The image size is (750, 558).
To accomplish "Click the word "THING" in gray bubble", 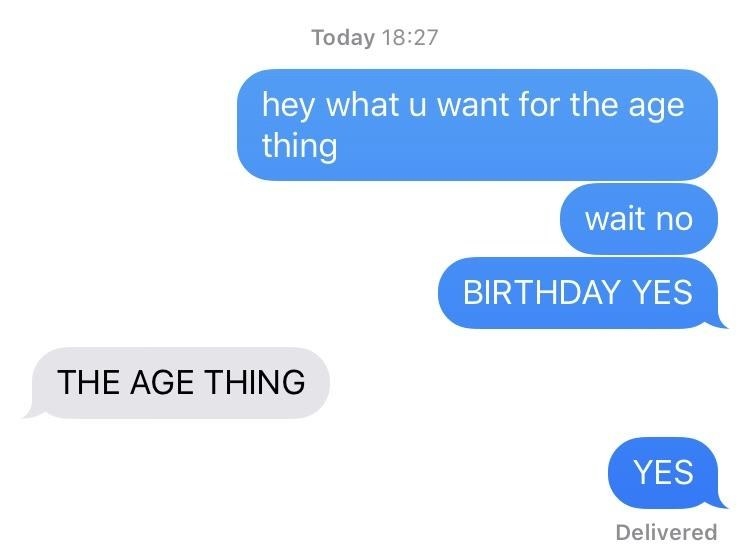I will point(255,382).
